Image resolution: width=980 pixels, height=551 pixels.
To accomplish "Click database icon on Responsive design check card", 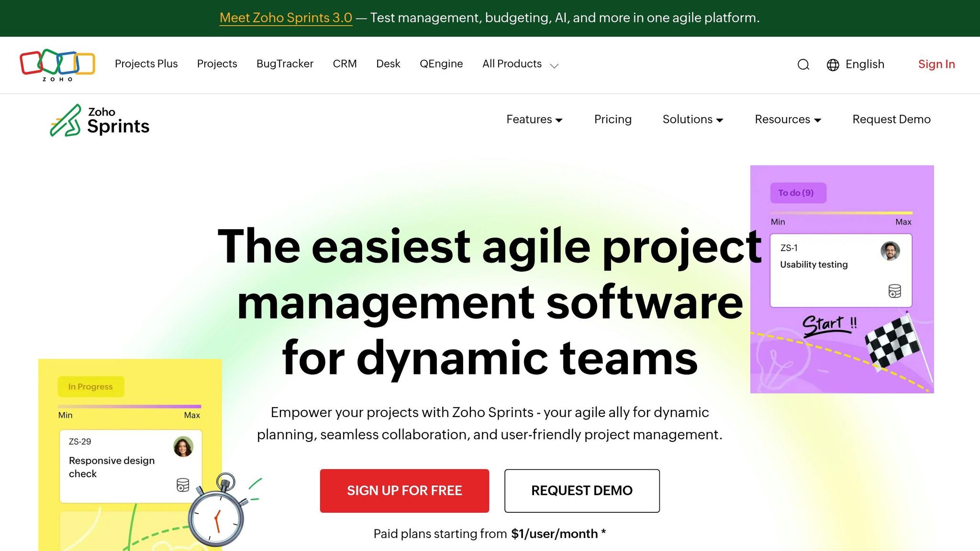I will pos(183,485).
